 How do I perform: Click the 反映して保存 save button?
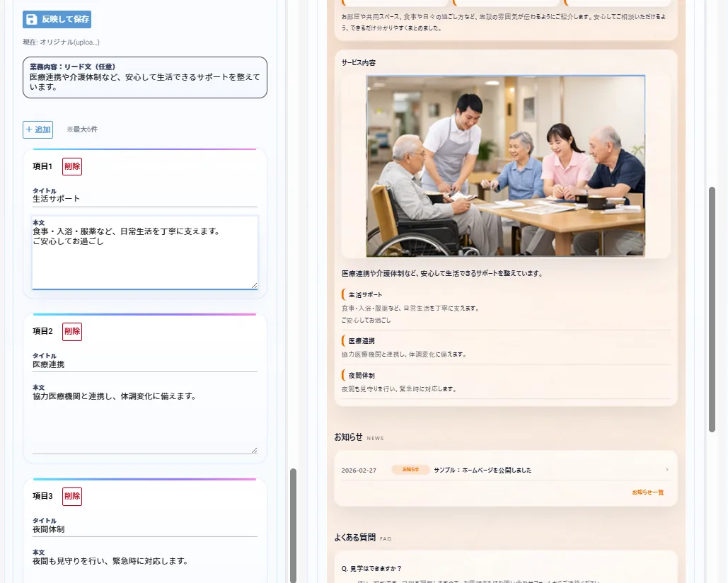[57, 19]
